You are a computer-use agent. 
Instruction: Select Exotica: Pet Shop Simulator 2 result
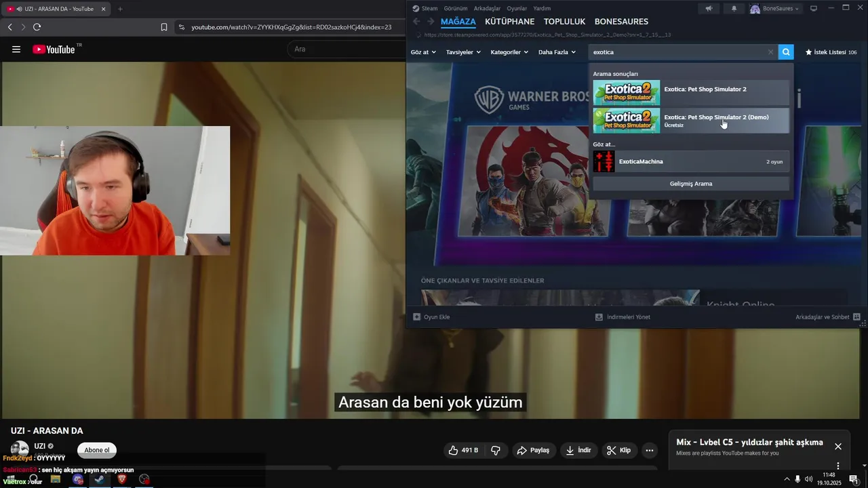[x=691, y=93]
